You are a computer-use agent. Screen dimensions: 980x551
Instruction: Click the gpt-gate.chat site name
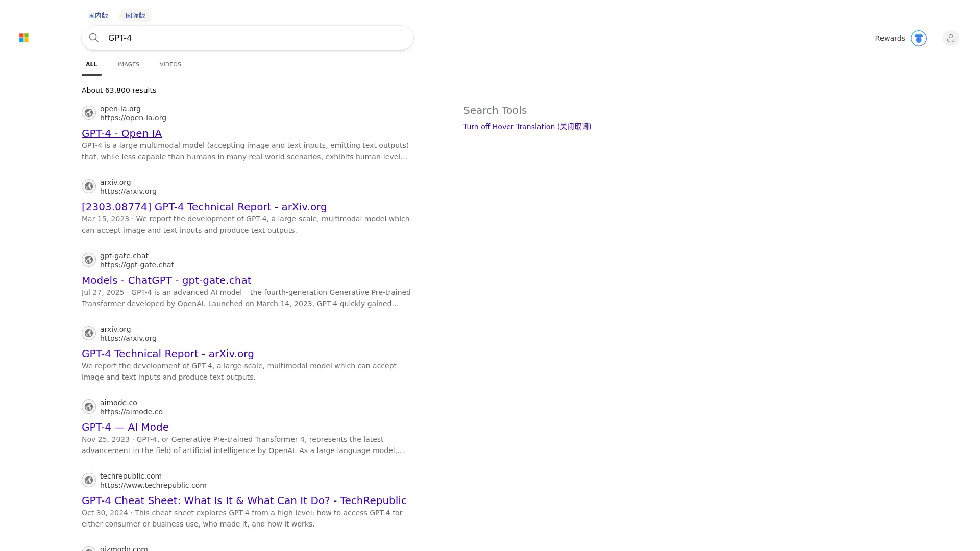(x=124, y=256)
